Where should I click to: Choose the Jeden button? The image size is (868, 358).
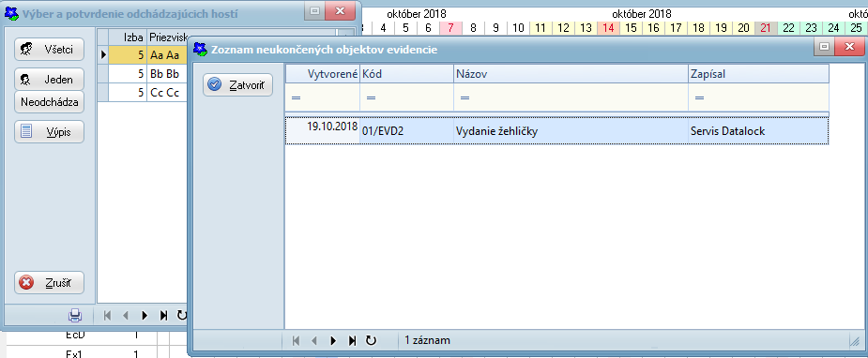pos(49,80)
